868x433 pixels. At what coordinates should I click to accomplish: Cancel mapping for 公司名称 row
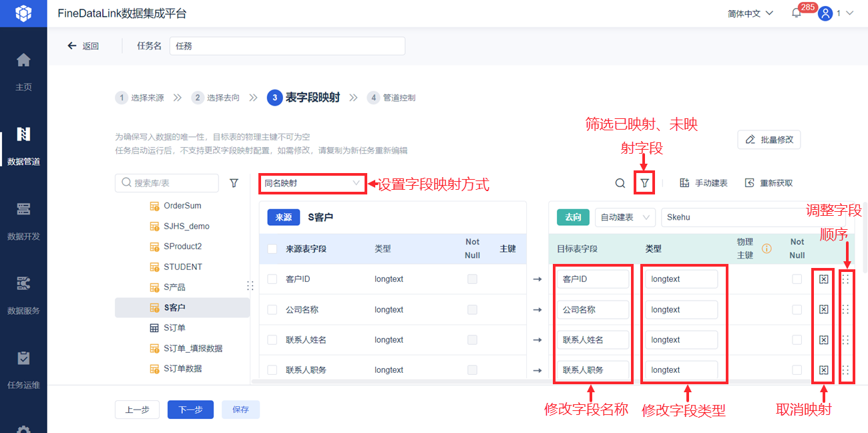(823, 309)
